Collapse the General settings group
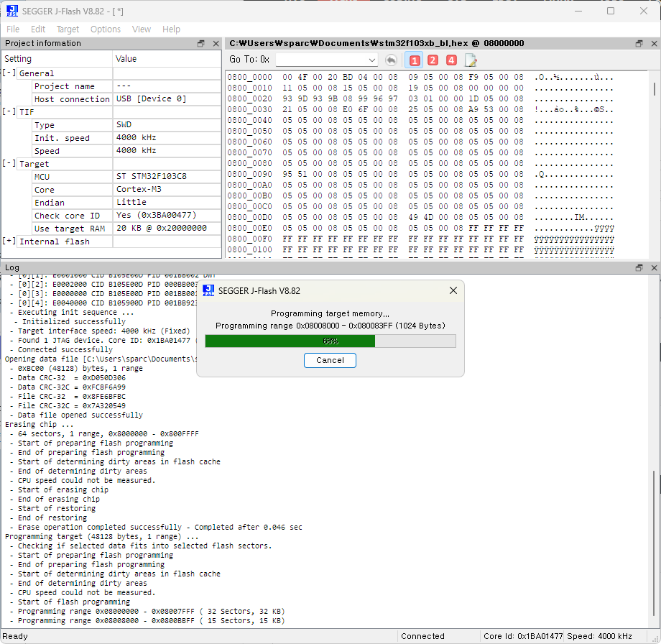661x644 pixels. click(9, 73)
